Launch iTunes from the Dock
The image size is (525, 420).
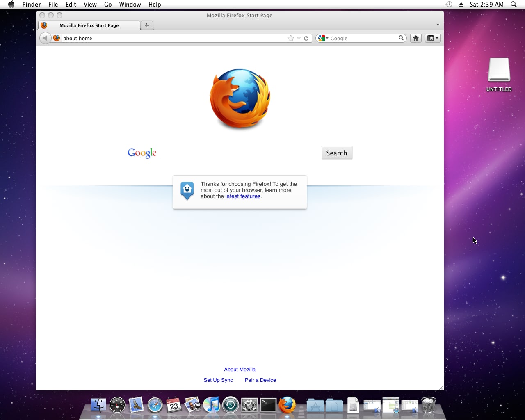pyautogui.click(x=212, y=405)
